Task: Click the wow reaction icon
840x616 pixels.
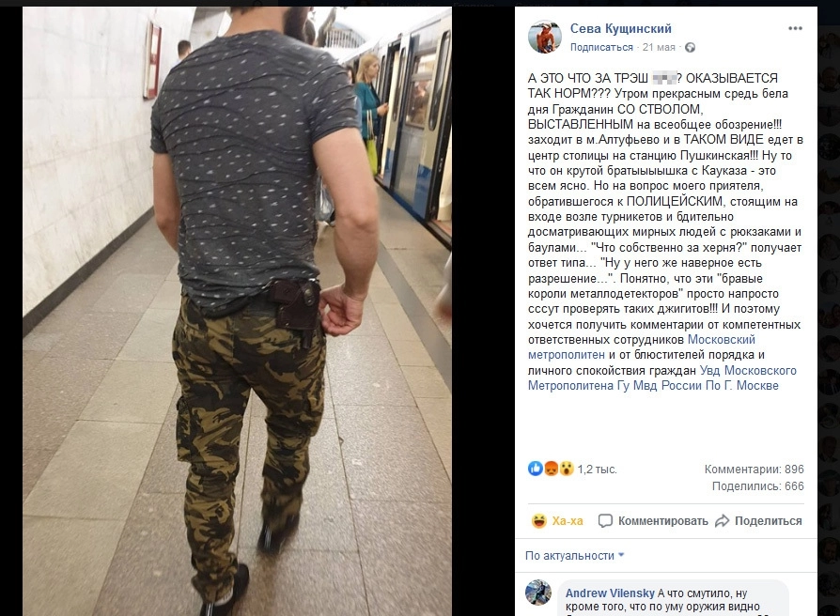Action: (567, 469)
